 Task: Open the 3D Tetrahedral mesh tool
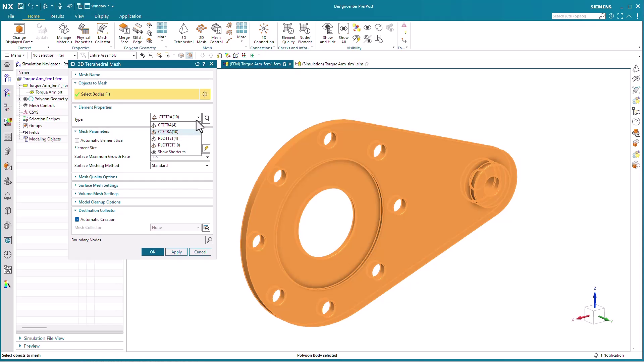pyautogui.click(x=183, y=33)
